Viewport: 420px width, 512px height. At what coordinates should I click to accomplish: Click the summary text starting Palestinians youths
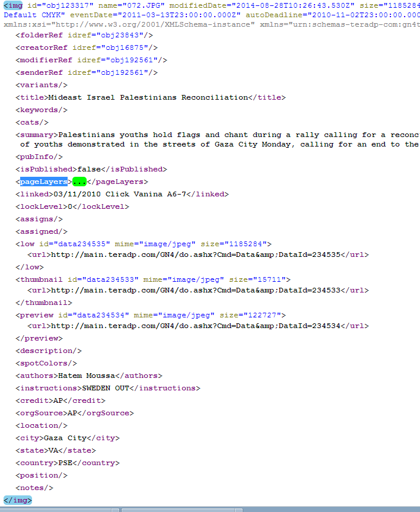click(x=238, y=135)
